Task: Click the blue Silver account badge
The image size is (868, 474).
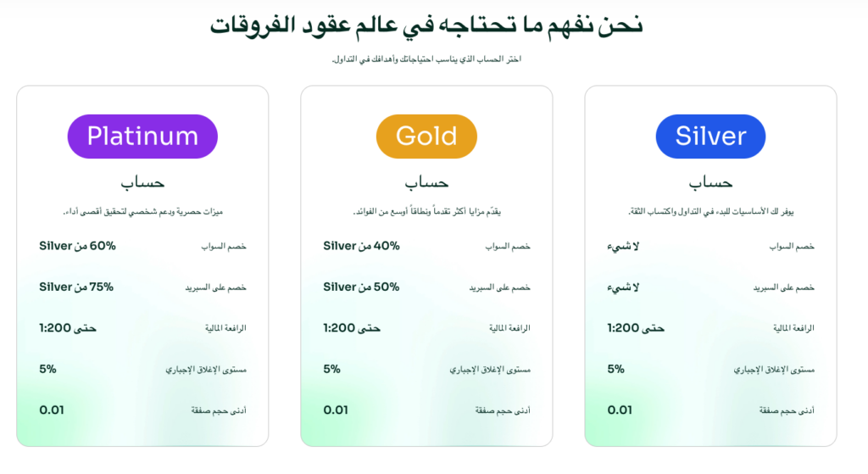Action: pos(710,137)
